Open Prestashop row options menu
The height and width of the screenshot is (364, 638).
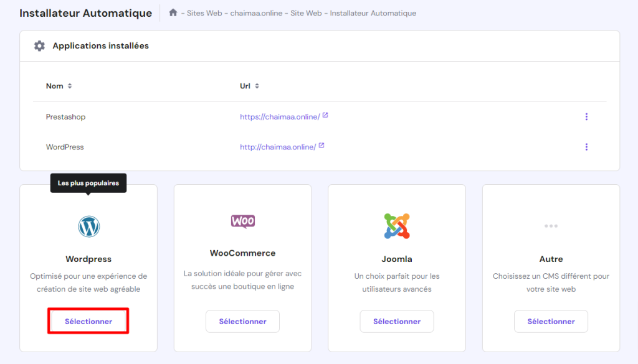click(x=586, y=116)
